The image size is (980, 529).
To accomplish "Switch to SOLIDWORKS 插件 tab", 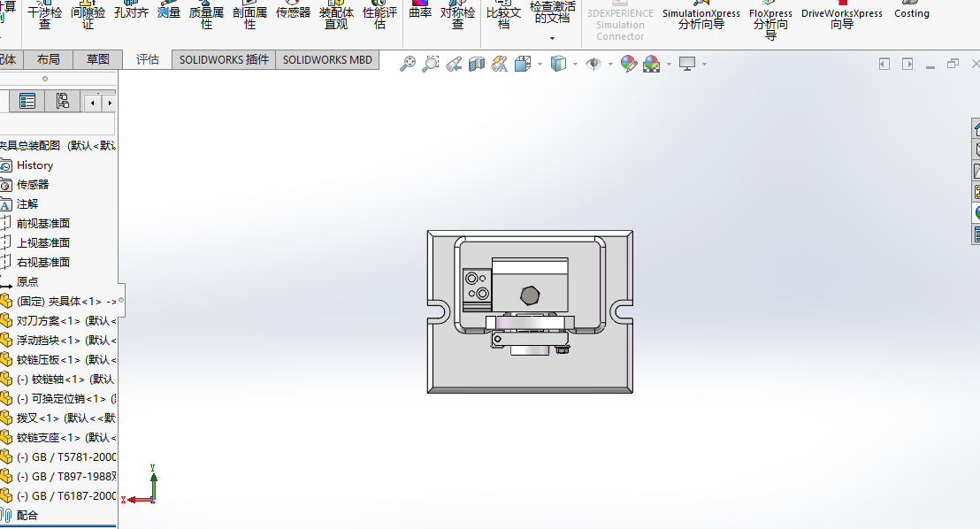I will tap(224, 59).
